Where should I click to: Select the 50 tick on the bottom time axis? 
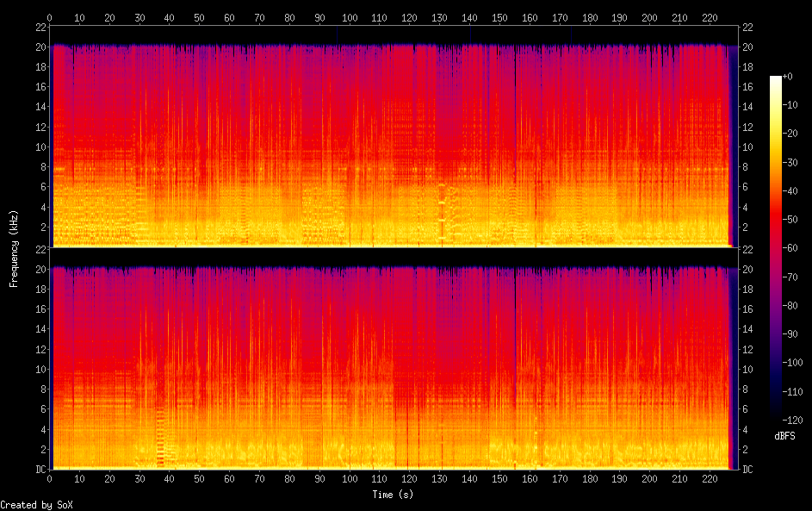(200, 479)
